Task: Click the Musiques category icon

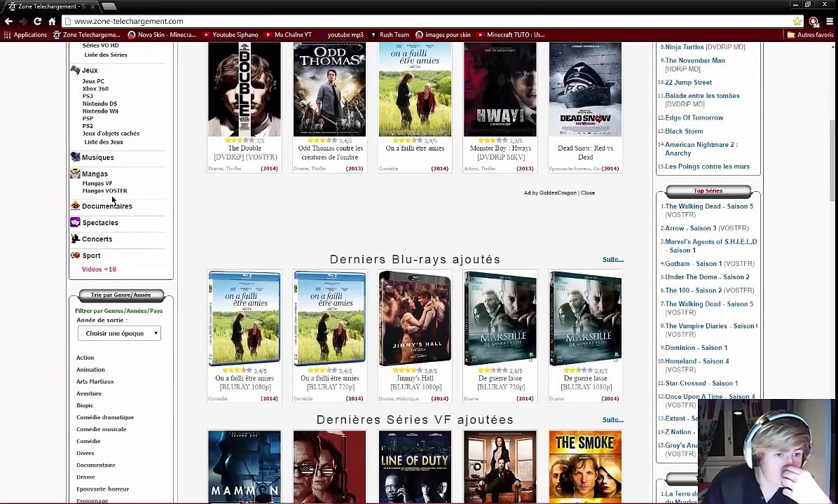Action: click(x=76, y=157)
